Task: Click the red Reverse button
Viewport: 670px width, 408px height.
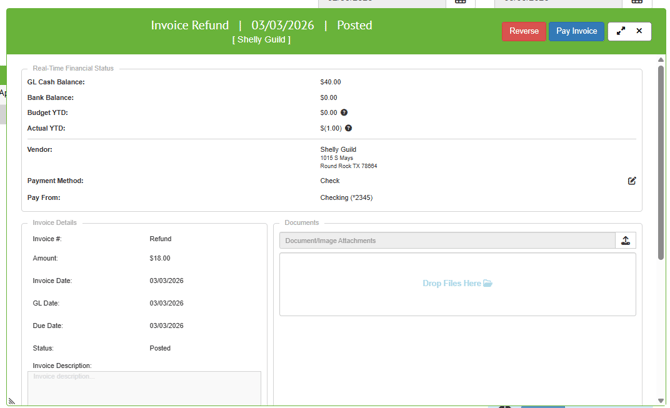Action: click(x=523, y=31)
